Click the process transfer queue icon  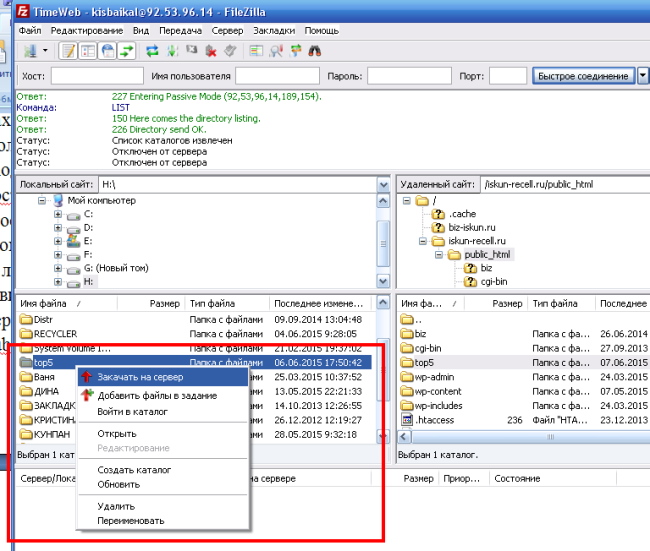click(x=172, y=50)
